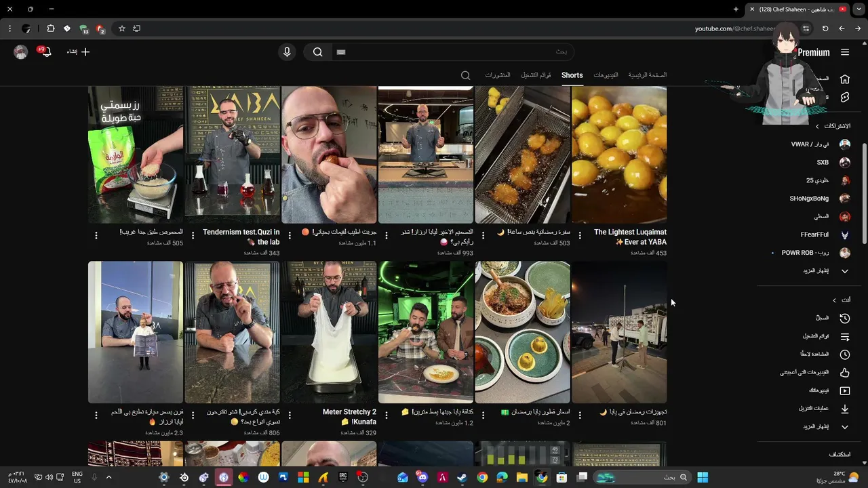The width and height of the screenshot is (868, 488).
Task: Open options menu for 2 Meter Stretchy Kunafa
Action: 290,415
